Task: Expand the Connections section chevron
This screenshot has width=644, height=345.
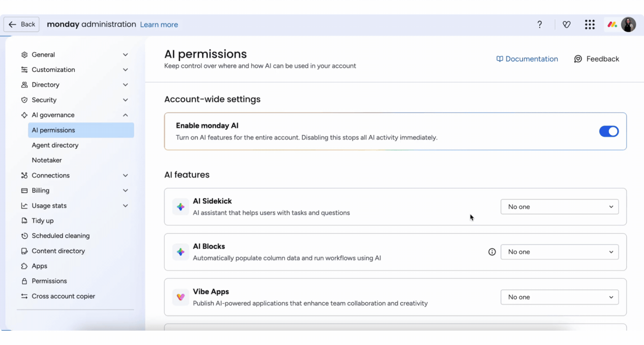Action: [x=125, y=175]
